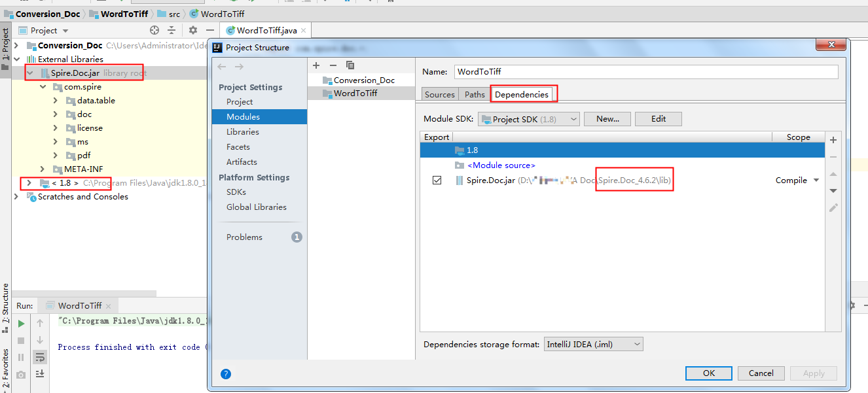Open help with the question mark icon
The image size is (868, 393).
coord(226,374)
